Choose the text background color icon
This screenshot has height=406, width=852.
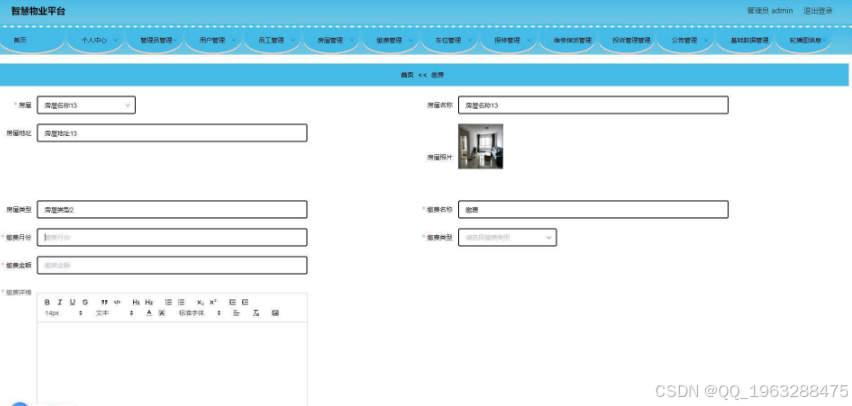(x=161, y=313)
